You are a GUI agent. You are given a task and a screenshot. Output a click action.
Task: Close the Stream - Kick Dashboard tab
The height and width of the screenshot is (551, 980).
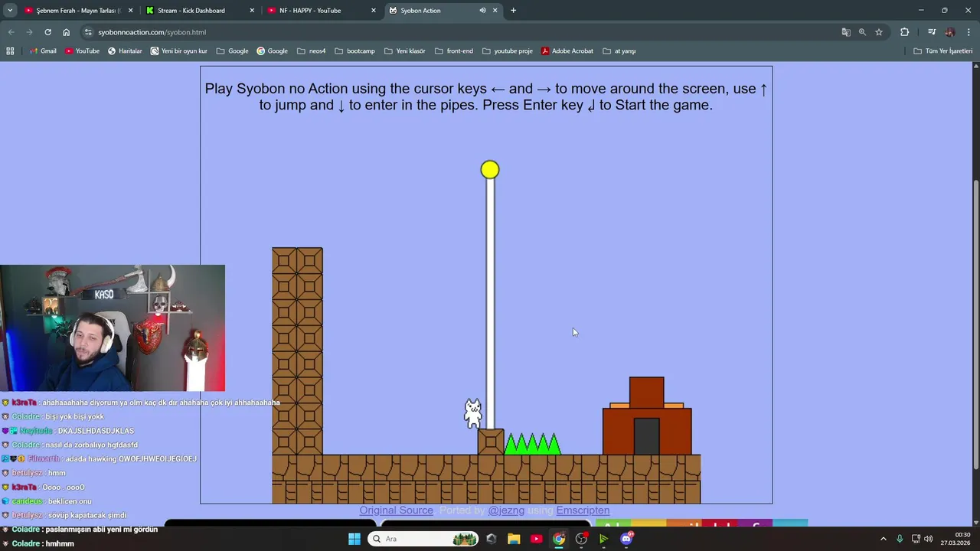[252, 11]
